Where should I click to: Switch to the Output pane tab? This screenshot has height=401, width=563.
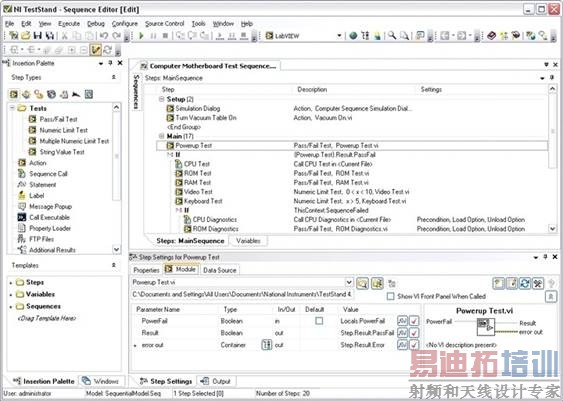(216, 381)
